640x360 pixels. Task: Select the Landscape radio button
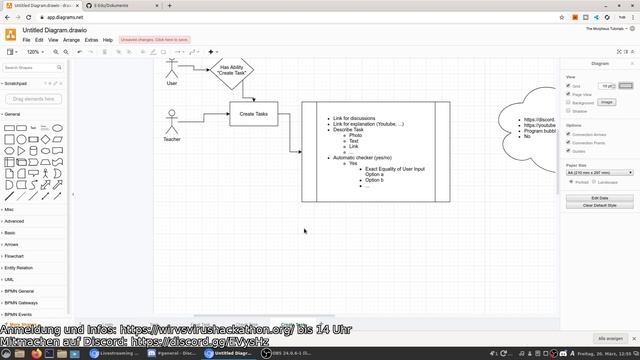pos(594,182)
